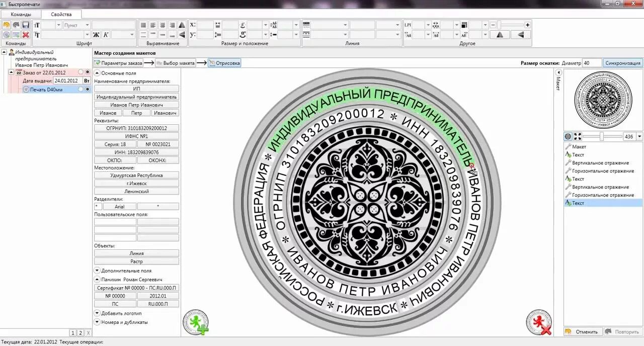
Task: Open the Пункт font size unit dropdown
Action: point(87,25)
